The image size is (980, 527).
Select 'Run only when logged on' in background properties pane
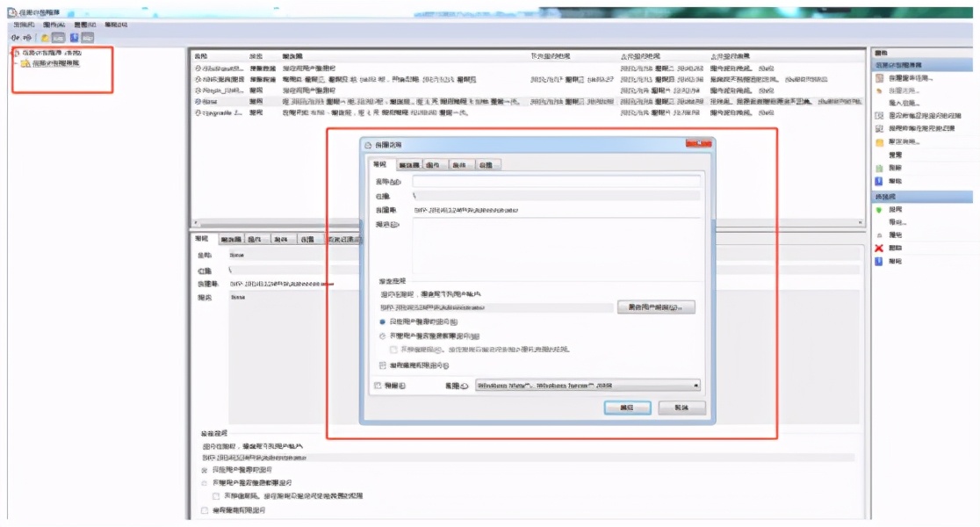(x=205, y=470)
